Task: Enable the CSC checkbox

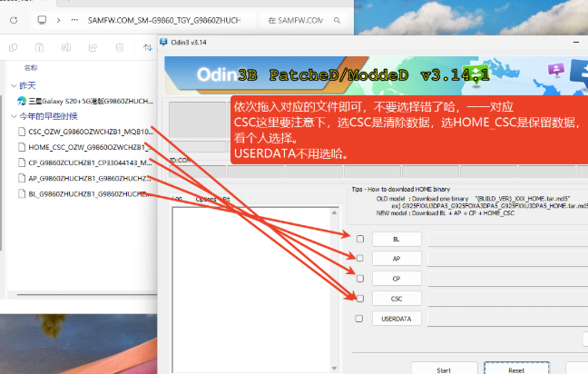Action: [360, 299]
